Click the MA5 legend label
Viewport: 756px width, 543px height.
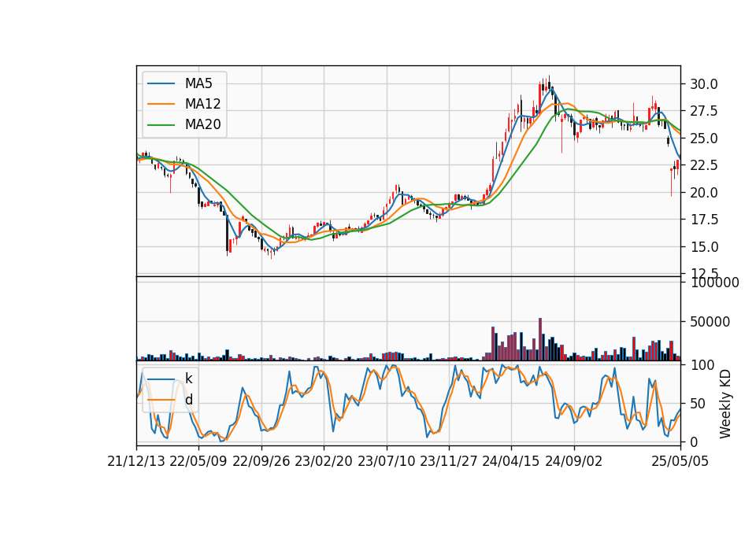tap(198, 83)
